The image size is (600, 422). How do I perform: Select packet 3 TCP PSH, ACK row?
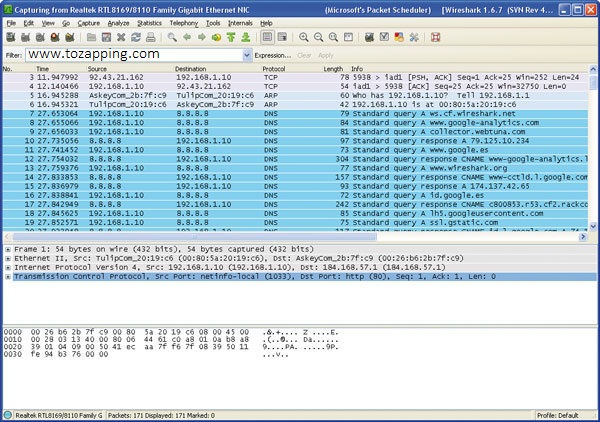coord(295,77)
